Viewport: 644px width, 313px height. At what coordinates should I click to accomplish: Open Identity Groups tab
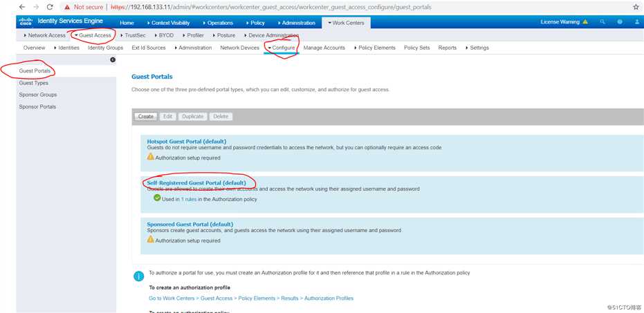[x=106, y=48]
